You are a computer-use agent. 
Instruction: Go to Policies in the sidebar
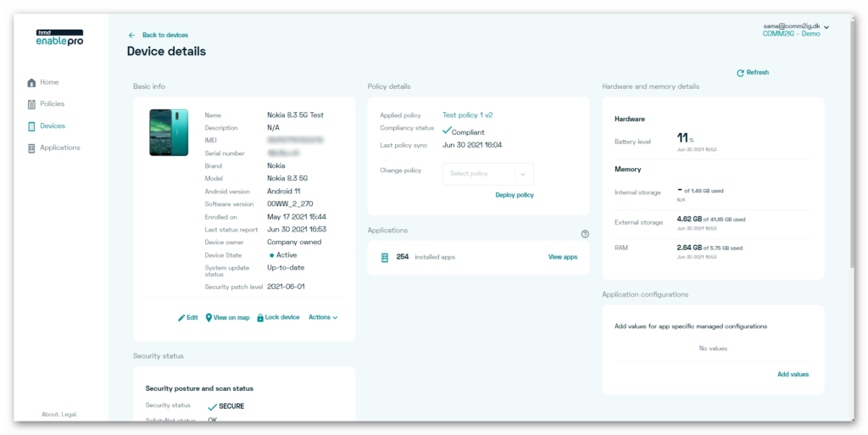(x=52, y=104)
